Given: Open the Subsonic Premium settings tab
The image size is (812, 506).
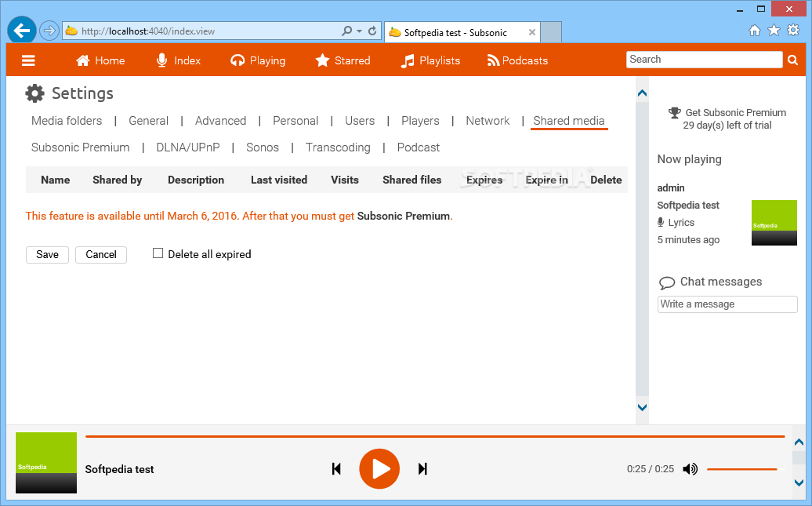Looking at the screenshot, I should pos(80,147).
